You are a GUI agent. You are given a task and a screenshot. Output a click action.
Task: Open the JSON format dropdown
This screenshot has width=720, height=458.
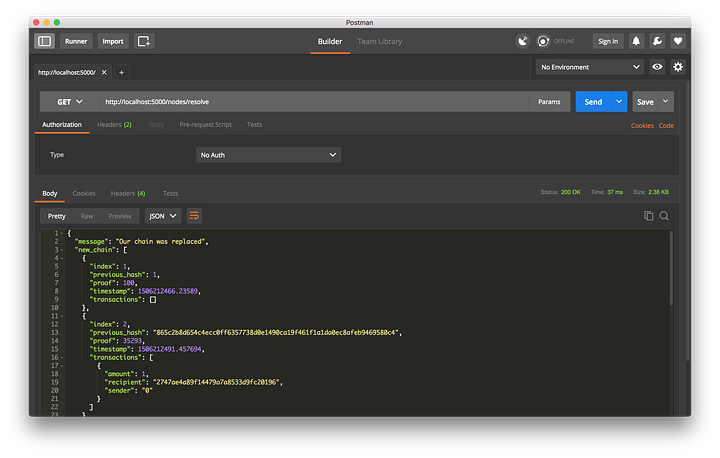tap(163, 216)
